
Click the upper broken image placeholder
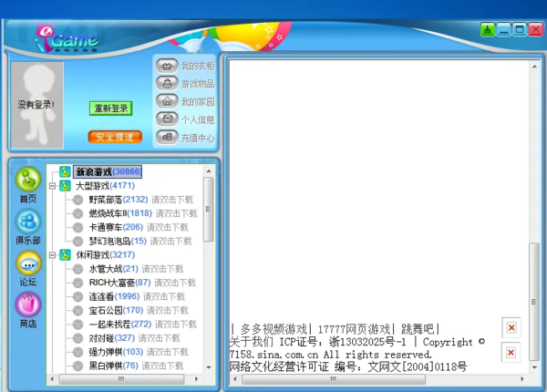coord(511,327)
